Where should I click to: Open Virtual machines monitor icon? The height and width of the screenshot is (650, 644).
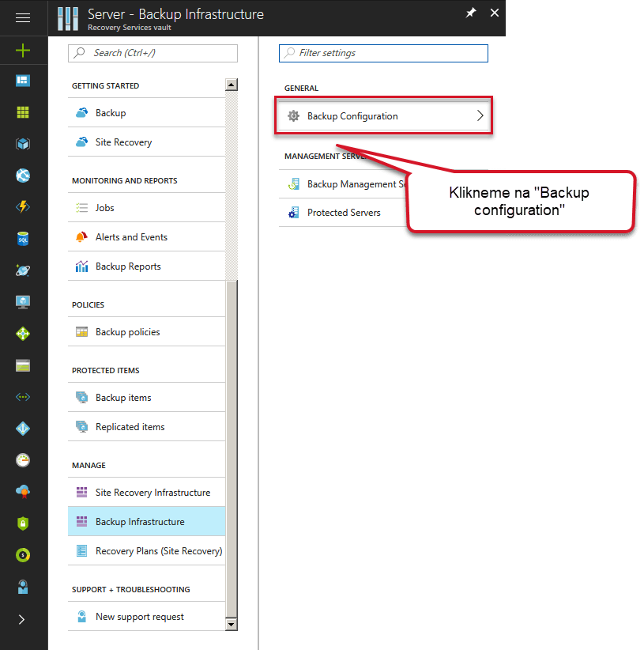click(23, 302)
